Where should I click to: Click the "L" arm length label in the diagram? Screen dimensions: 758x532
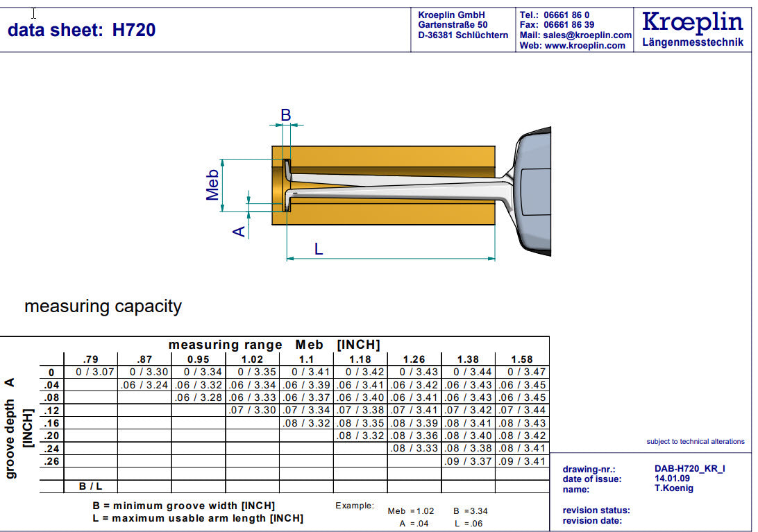click(x=319, y=248)
